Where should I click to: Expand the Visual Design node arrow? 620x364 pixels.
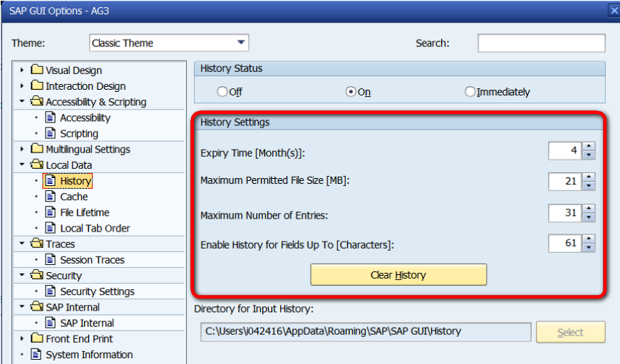(x=22, y=70)
